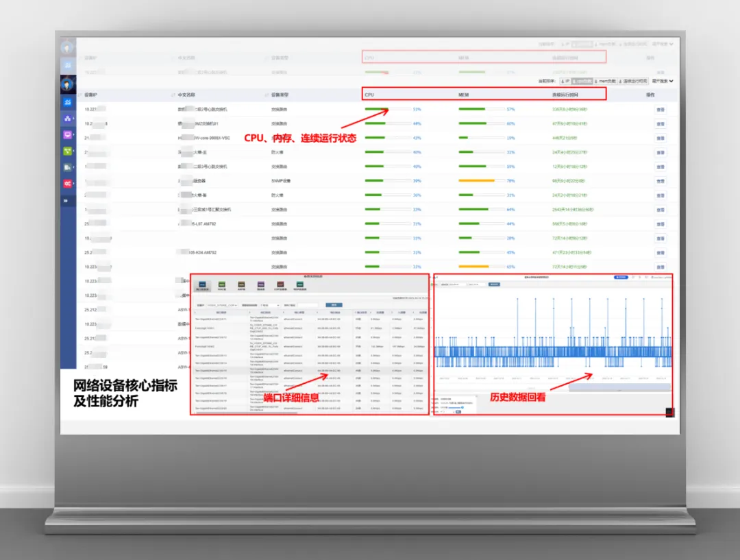Click blue query button in history panel

coord(494,284)
